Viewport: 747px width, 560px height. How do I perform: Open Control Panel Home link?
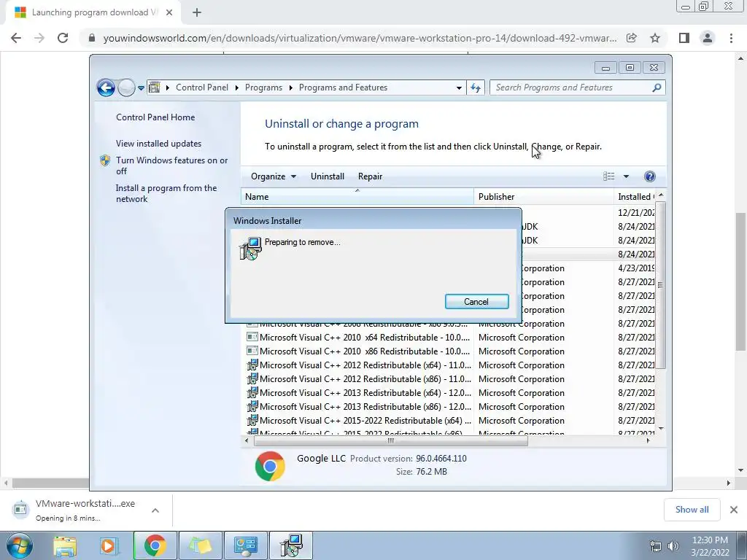coord(155,117)
